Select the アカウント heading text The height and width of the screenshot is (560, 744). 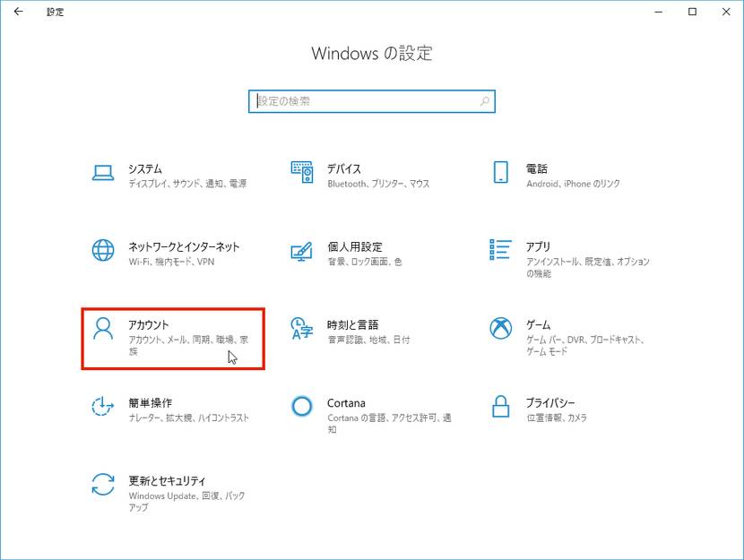pyautogui.click(x=149, y=325)
